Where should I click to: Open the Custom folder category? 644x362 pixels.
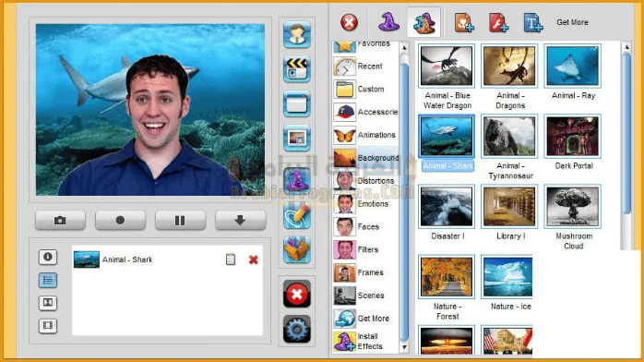point(365,90)
